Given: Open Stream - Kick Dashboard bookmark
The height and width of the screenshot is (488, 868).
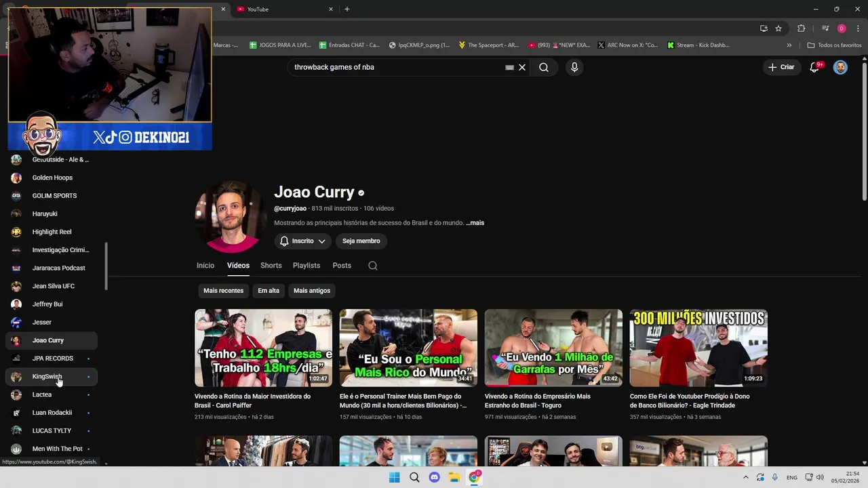Looking at the screenshot, I should tap(698, 45).
